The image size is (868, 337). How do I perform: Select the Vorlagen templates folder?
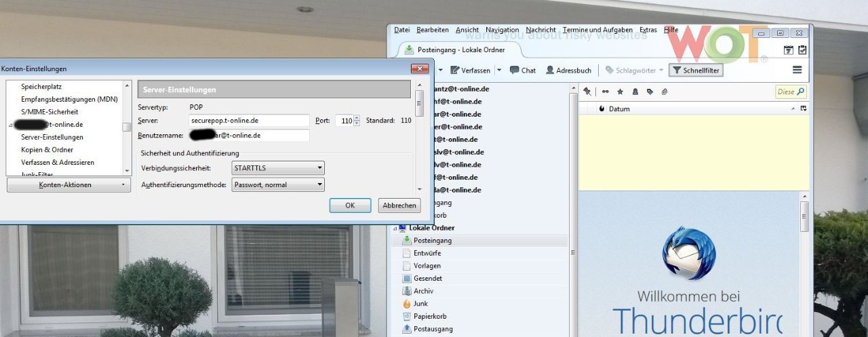coord(481,266)
